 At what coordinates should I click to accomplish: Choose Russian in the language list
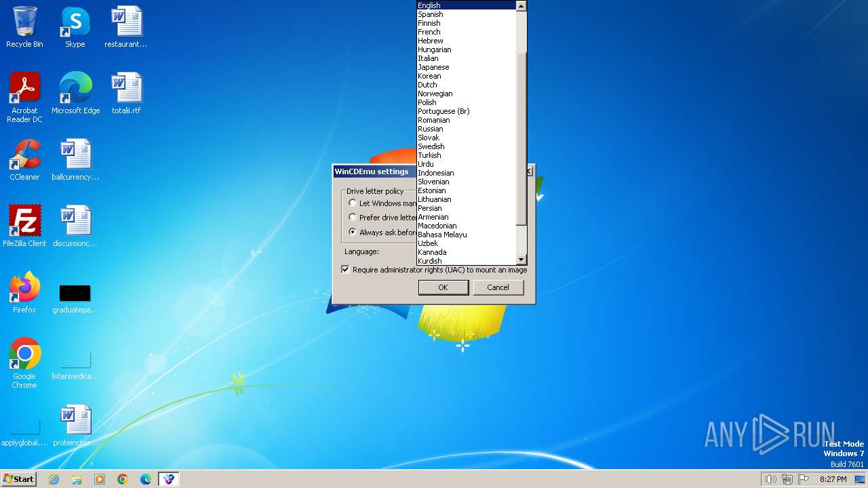[467, 129]
